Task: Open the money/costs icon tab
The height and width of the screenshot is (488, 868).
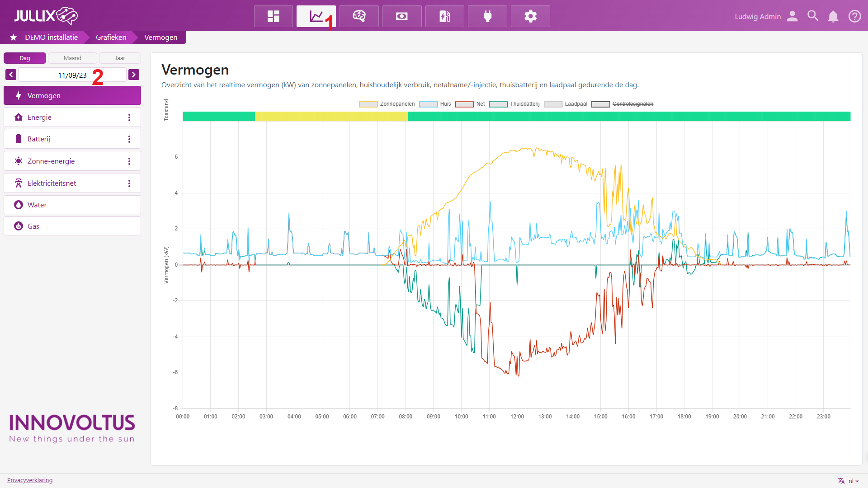Action: [x=401, y=16]
